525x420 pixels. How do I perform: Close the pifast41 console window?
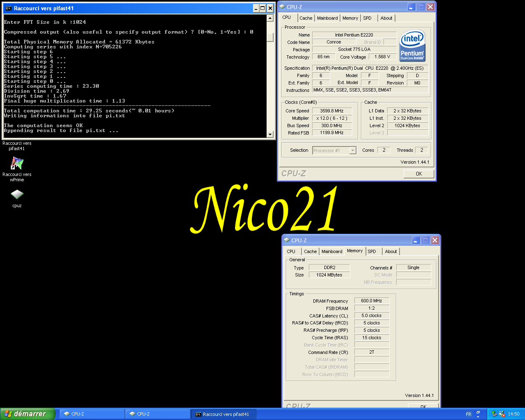[x=270, y=8]
